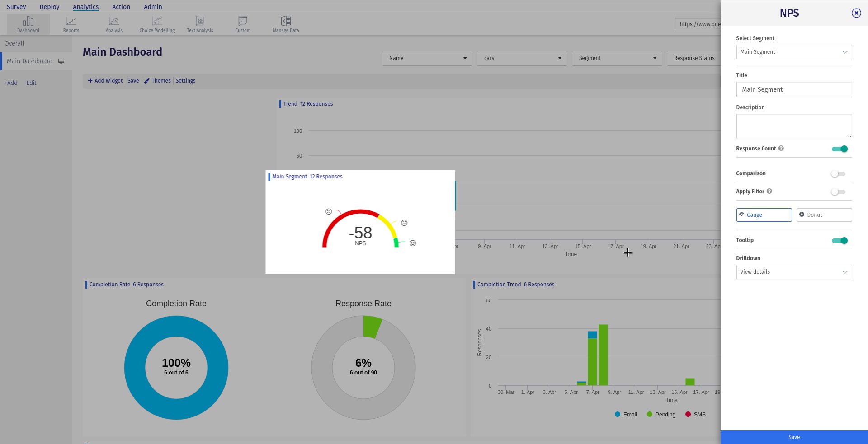Image resolution: width=868 pixels, height=444 pixels.
Task: Enable the Comparison toggle
Action: click(838, 174)
